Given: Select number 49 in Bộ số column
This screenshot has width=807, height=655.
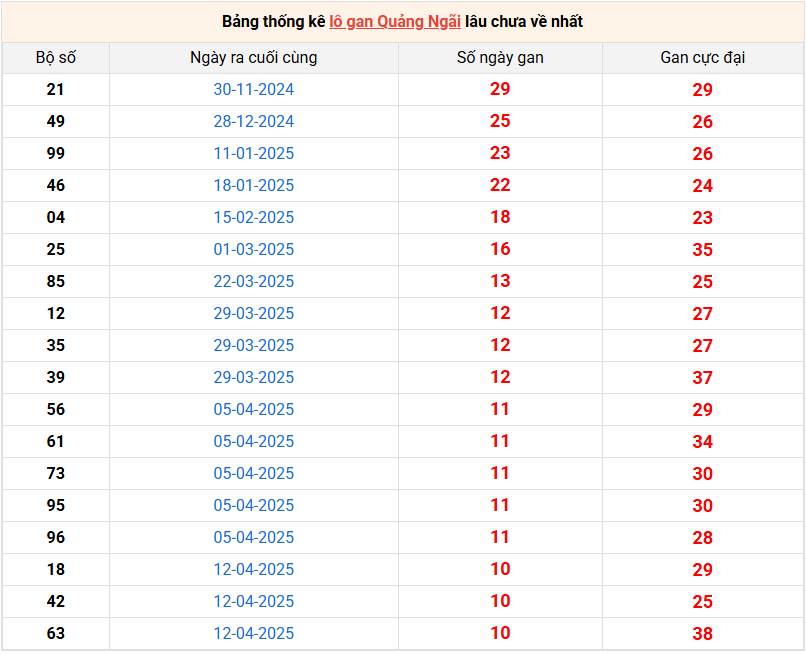Looking at the screenshot, I should [55, 122].
